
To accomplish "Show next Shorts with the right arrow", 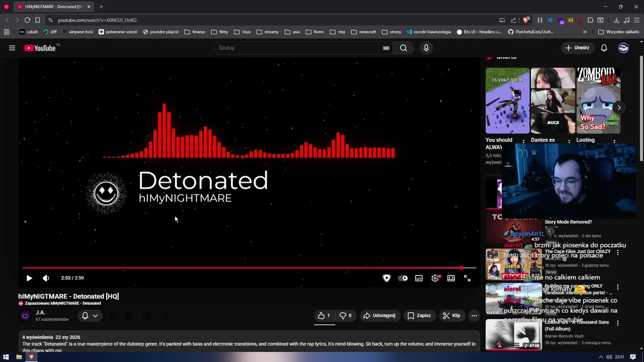I will point(619,108).
